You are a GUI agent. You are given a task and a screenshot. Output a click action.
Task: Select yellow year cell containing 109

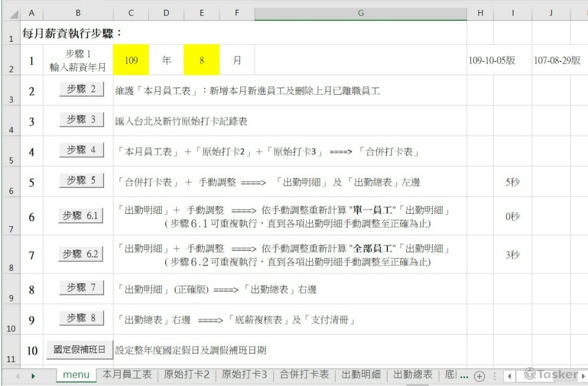[131, 60]
